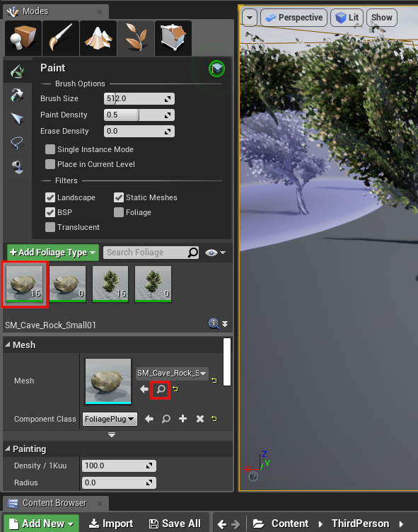Select second tree foliage thumbnail with 0

click(153, 284)
